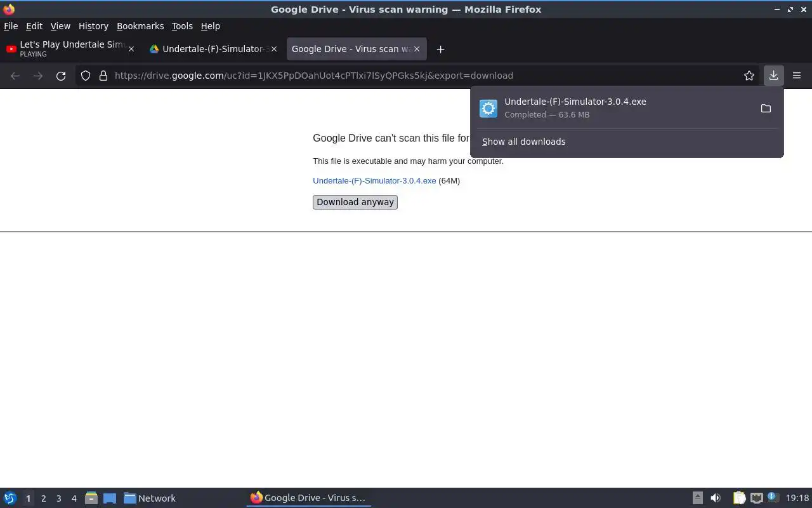Open the History menu
Image resolution: width=812 pixels, height=508 pixels.
[93, 26]
